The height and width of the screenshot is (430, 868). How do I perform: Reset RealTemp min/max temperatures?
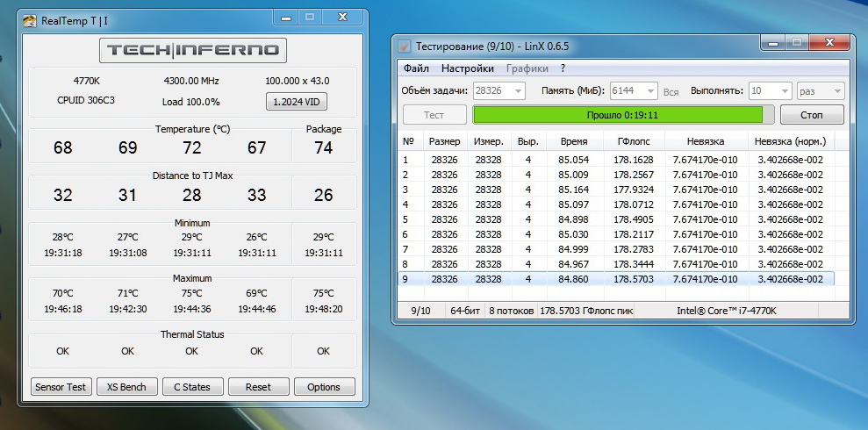point(259,387)
